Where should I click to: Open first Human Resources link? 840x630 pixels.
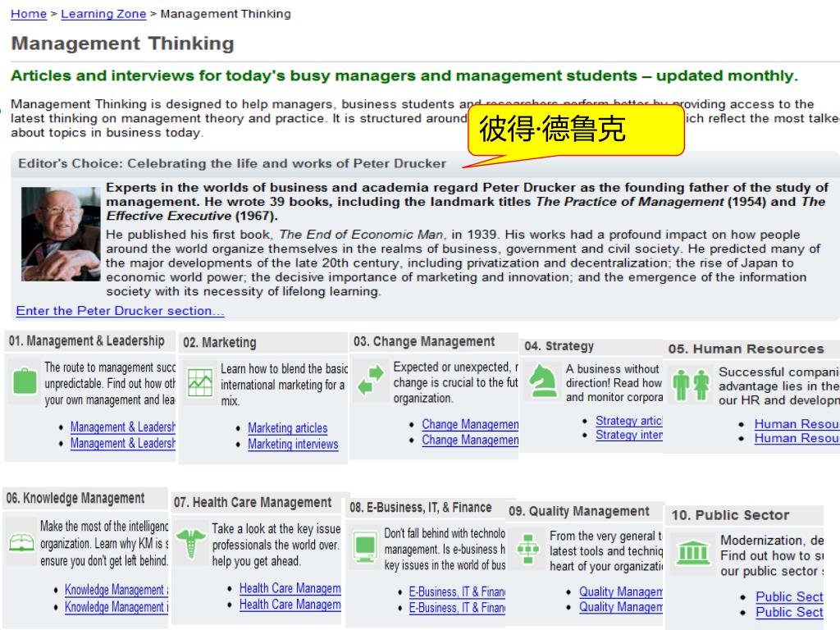797,424
